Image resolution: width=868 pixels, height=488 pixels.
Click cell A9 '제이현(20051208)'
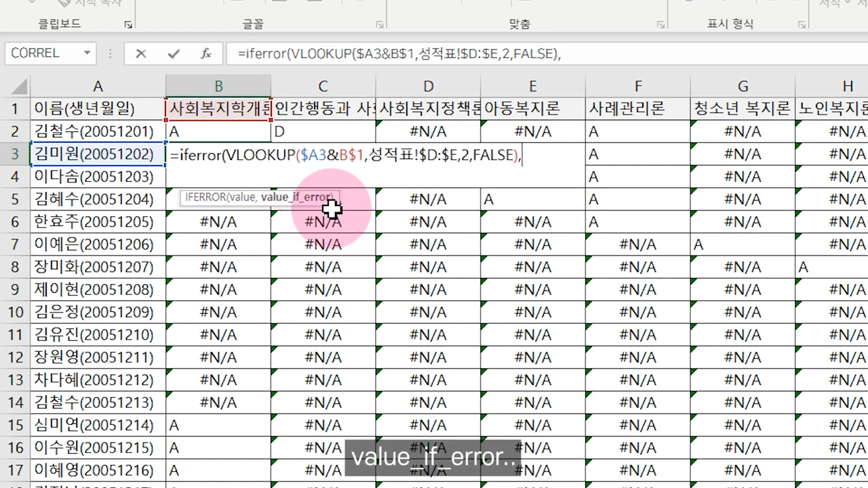point(98,289)
